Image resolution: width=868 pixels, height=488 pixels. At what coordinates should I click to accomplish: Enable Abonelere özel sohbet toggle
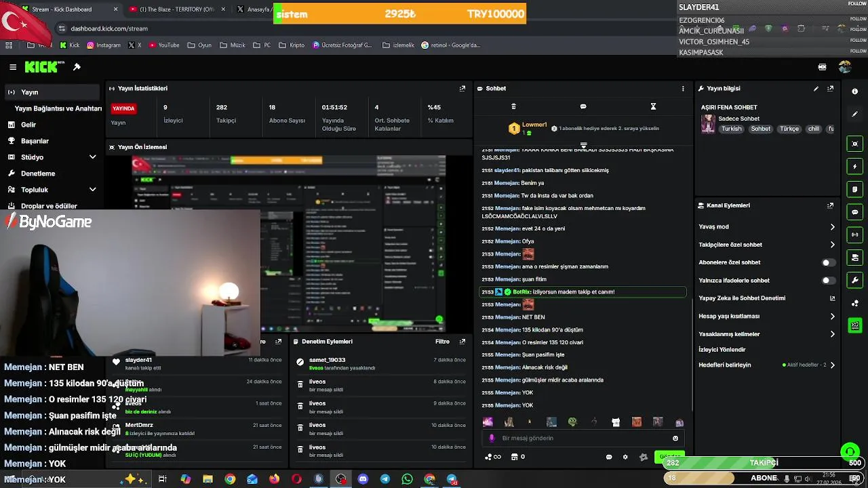(828, 262)
